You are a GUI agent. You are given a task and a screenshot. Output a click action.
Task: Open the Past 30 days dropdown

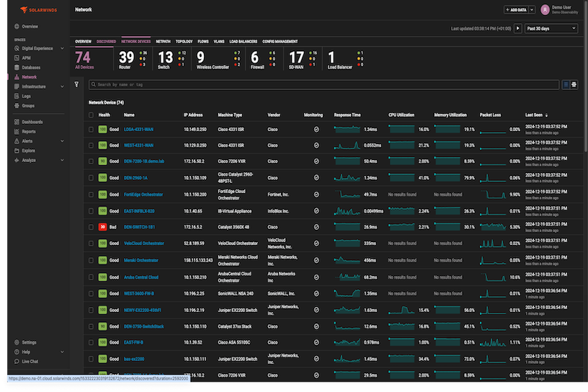click(x=551, y=29)
